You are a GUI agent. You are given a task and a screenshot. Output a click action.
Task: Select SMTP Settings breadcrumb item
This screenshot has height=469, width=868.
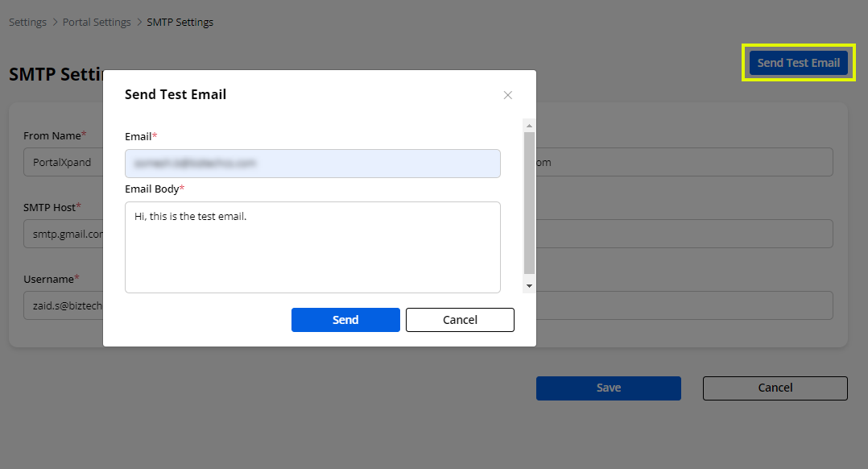[180, 22]
